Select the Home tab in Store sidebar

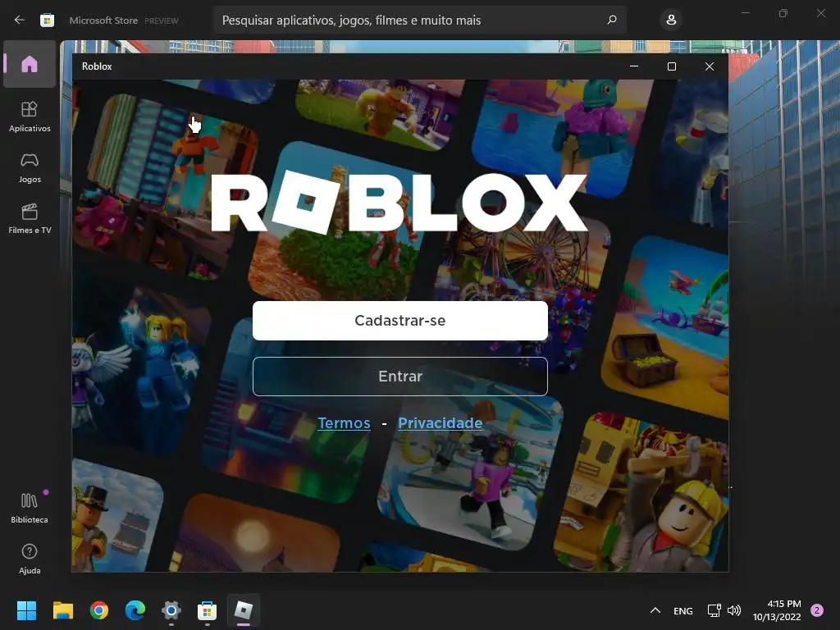pyautogui.click(x=30, y=64)
